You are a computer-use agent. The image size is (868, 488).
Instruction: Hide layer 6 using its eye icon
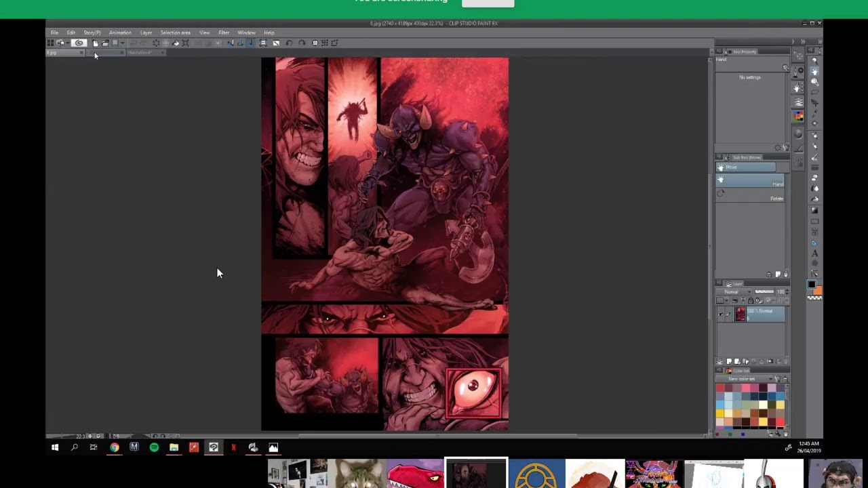(720, 314)
